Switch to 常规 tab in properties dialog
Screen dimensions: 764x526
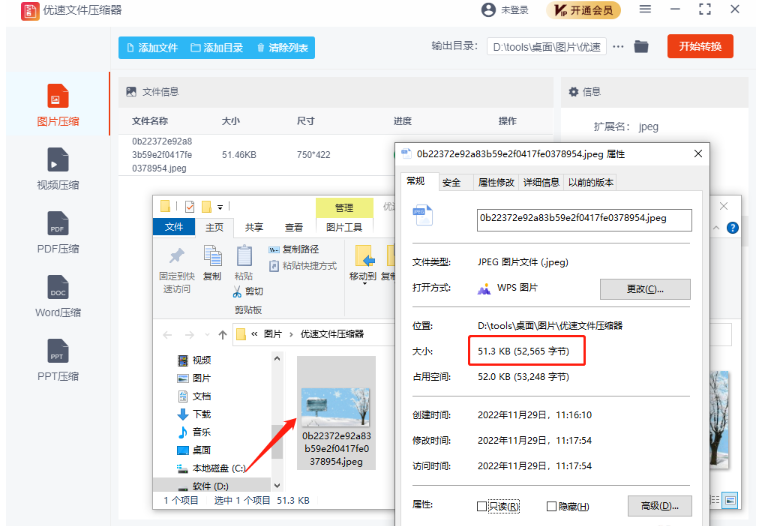point(416,181)
